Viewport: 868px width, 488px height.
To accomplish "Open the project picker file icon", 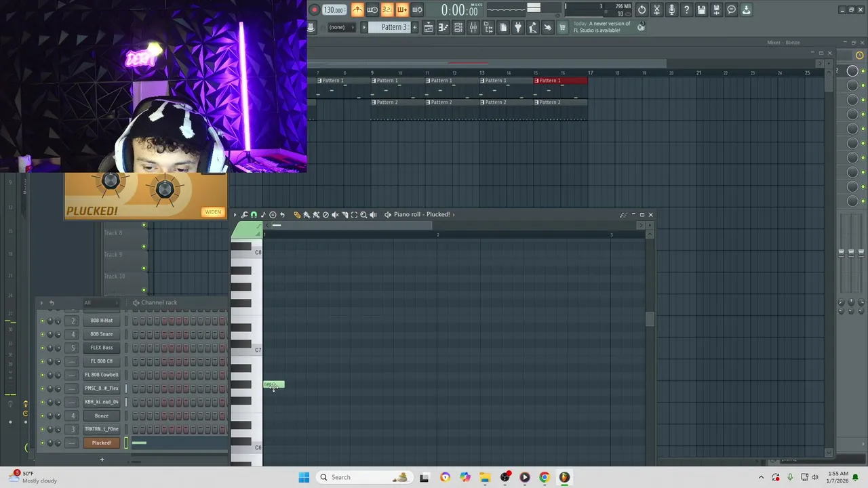I will 503,27.
